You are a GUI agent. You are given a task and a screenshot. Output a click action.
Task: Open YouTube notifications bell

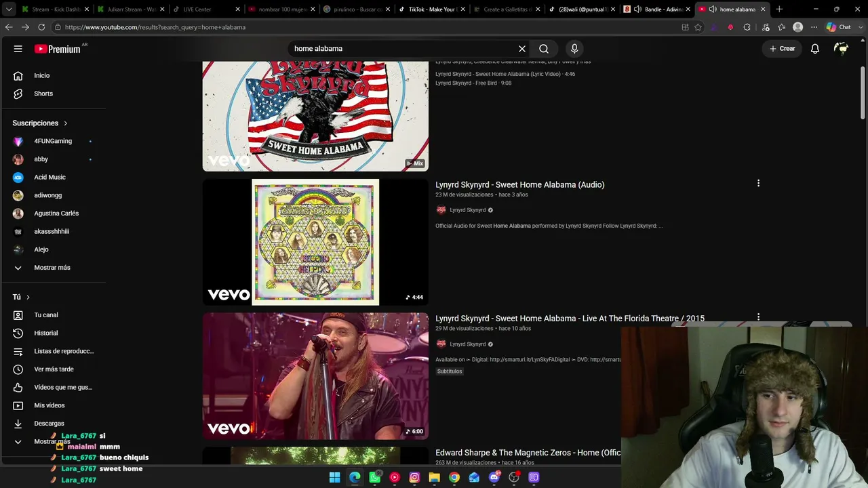[x=815, y=49]
